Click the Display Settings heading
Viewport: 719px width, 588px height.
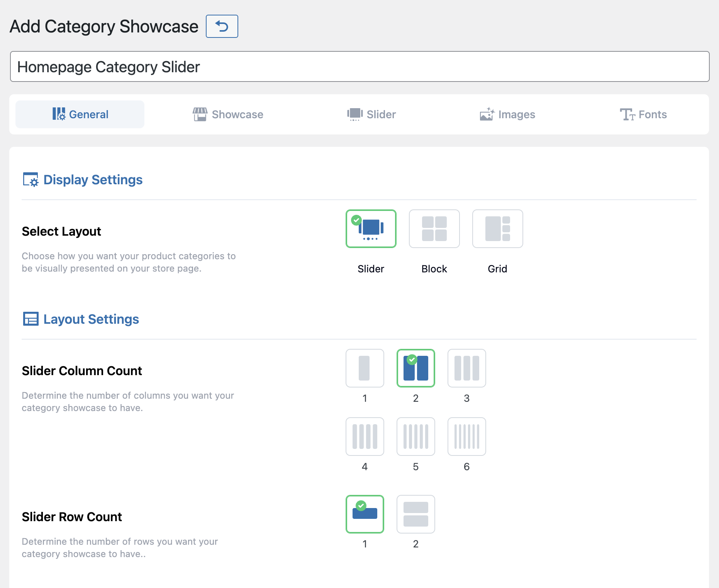(x=93, y=180)
